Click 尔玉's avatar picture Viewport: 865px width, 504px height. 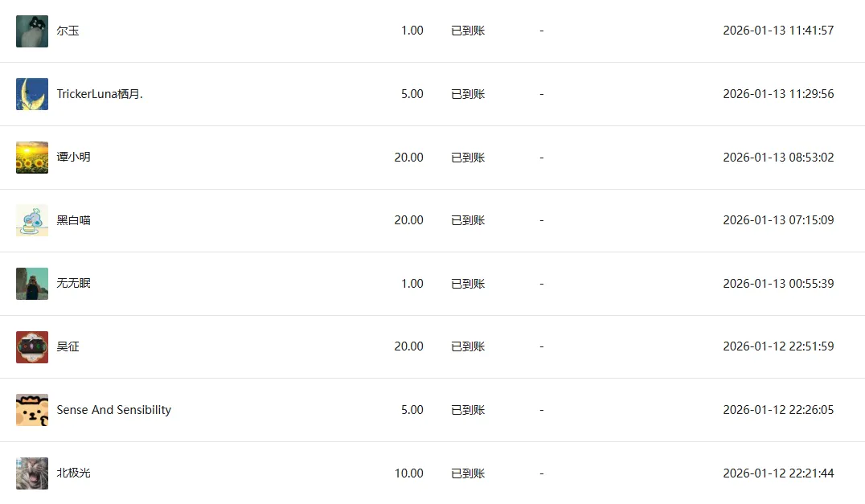(32, 31)
